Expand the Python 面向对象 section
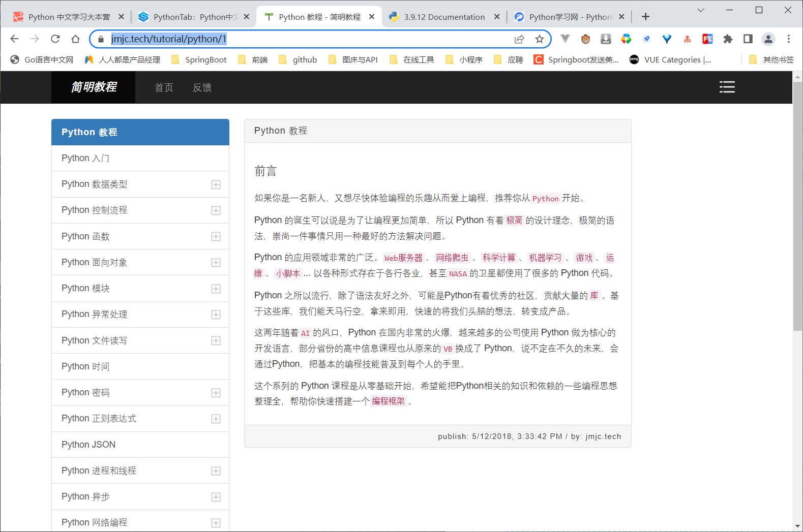Image resolution: width=803 pixels, height=532 pixels. click(x=216, y=263)
